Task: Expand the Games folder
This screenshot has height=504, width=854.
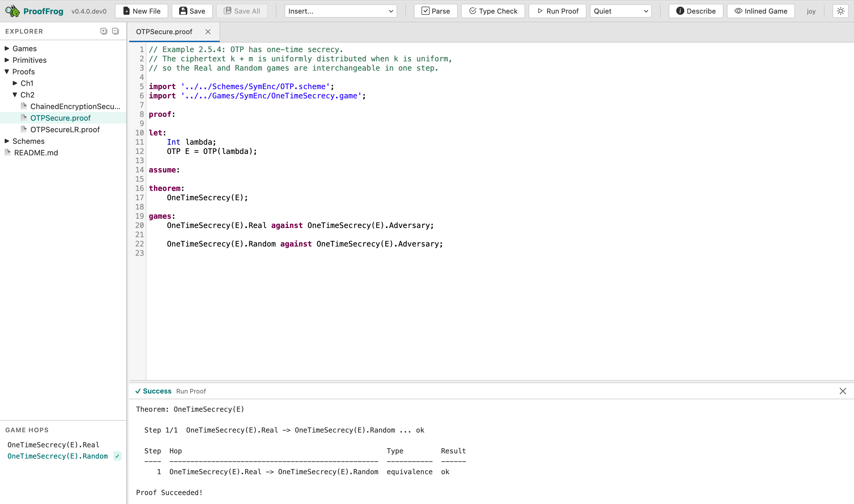Action: pos(24,49)
